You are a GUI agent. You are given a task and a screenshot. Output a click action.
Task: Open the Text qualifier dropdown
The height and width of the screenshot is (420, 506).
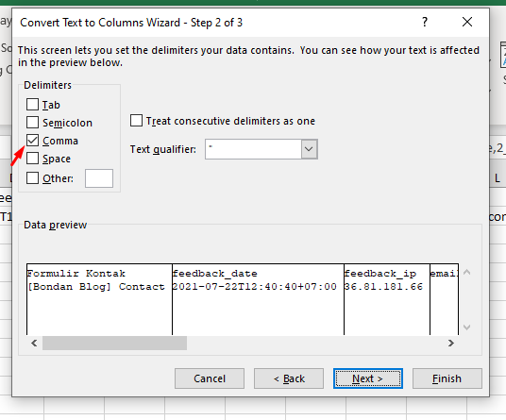tap(309, 149)
